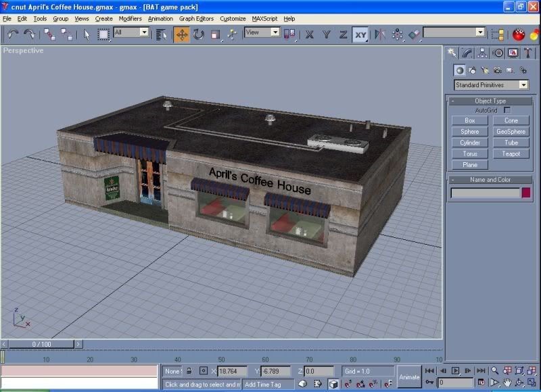Click the Teapot primitive button
The height and width of the screenshot is (392, 541).
(511, 154)
